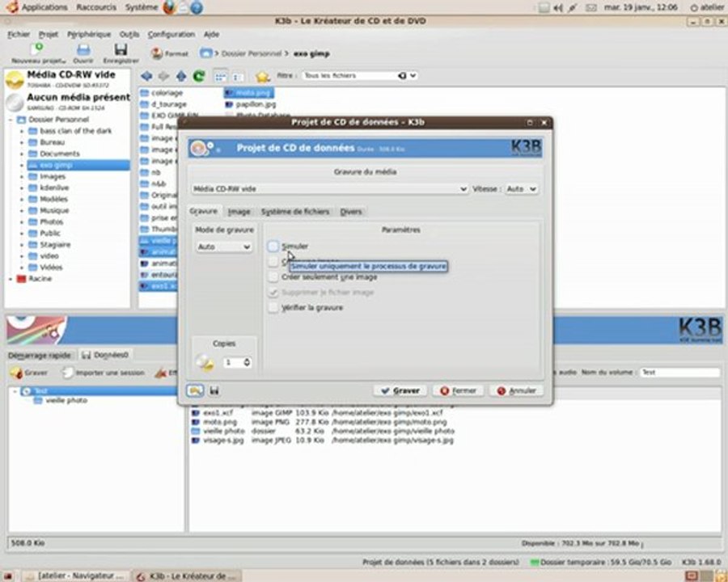Switch file browser to icon view
Screen dimensions: 728x582
[220, 76]
